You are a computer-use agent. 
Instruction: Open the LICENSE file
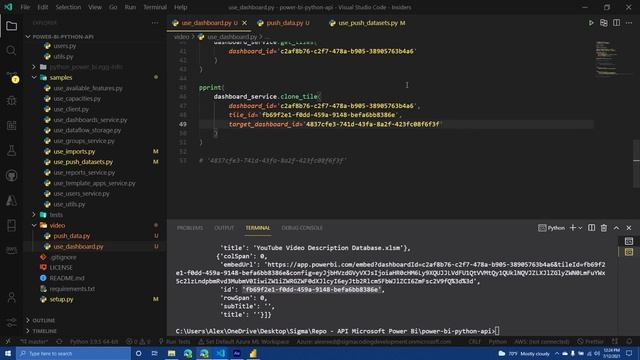click(x=61, y=267)
